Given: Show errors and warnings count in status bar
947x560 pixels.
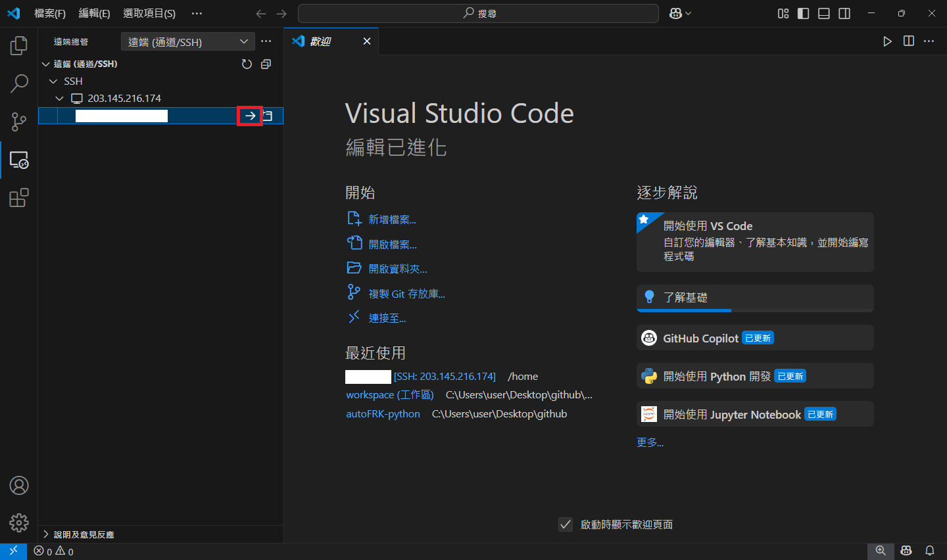Looking at the screenshot, I should point(54,551).
